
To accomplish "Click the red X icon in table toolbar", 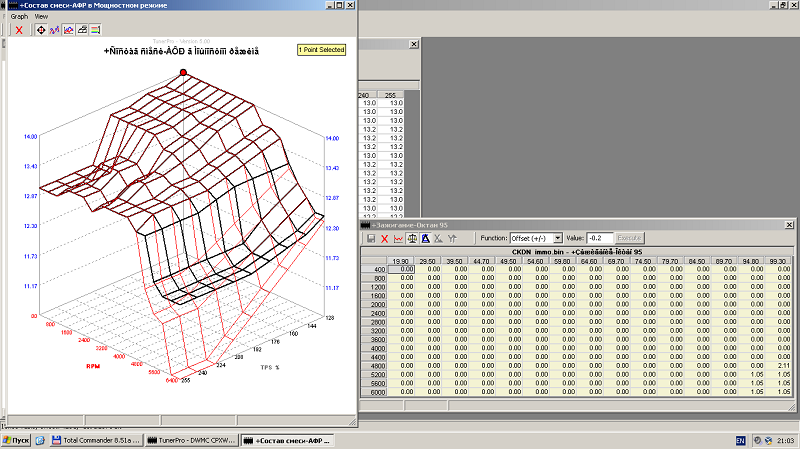I will 384,239.
